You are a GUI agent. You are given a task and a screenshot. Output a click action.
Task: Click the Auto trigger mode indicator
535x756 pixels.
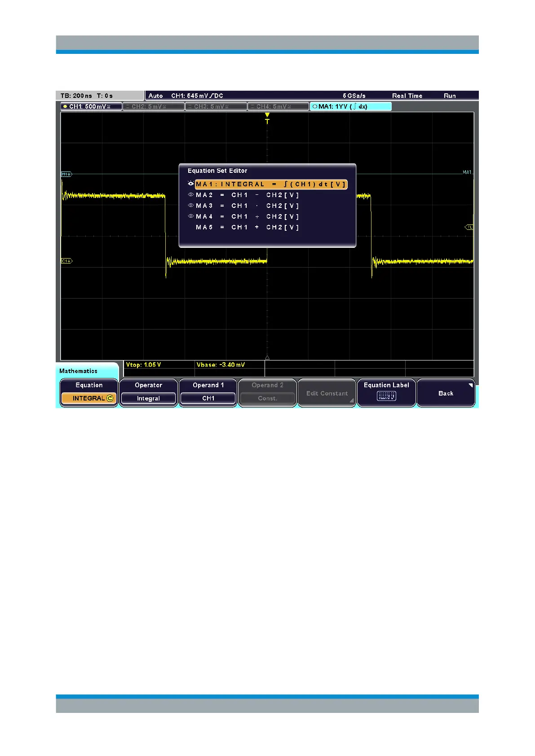pos(155,96)
